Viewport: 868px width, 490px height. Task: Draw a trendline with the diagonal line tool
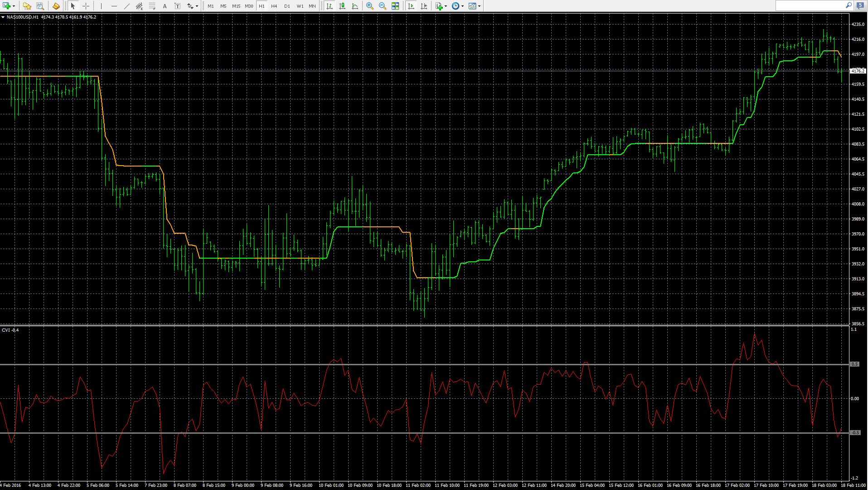pyautogui.click(x=127, y=6)
